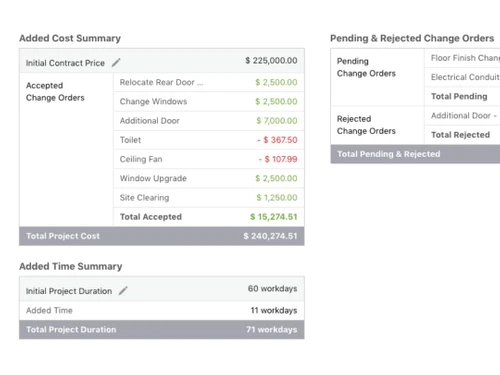
Task: Click the $ 225,000.00 initial contract value
Action: 271,61
